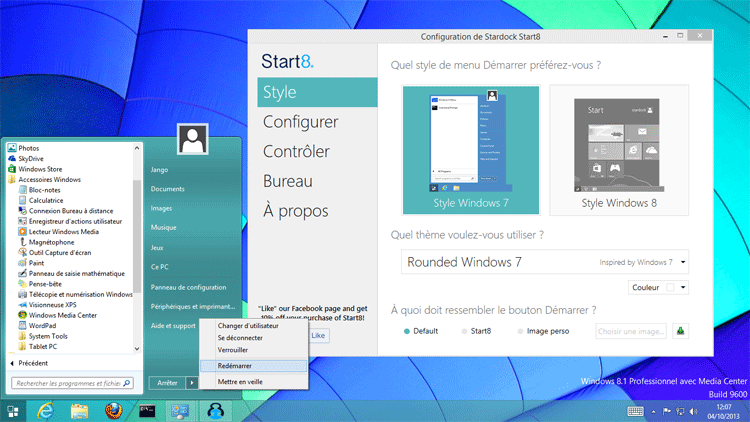Click the program search field
Viewport: 750px width, 422px height.
pyautogui.click(x=68, y=383)
